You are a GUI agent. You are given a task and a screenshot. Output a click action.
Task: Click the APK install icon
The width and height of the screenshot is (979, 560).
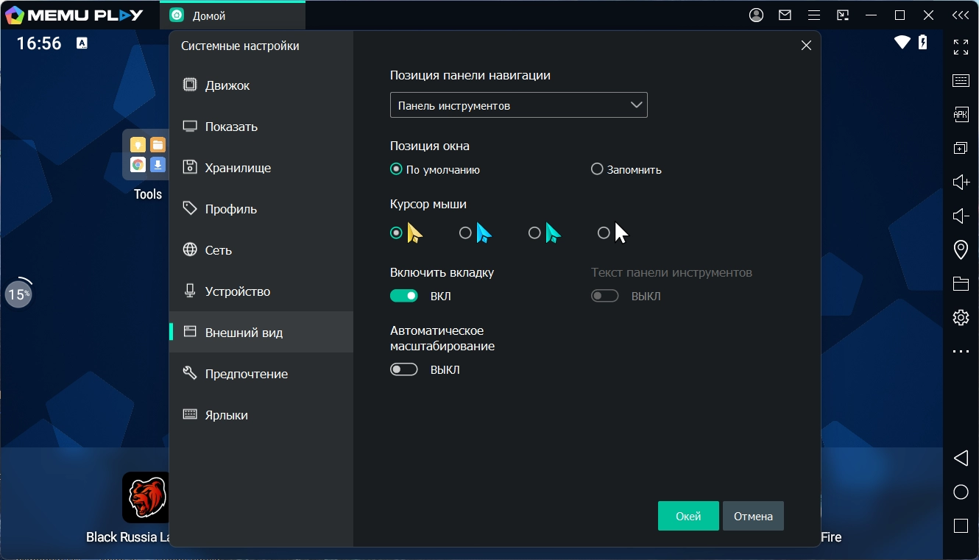coord(961,114)
